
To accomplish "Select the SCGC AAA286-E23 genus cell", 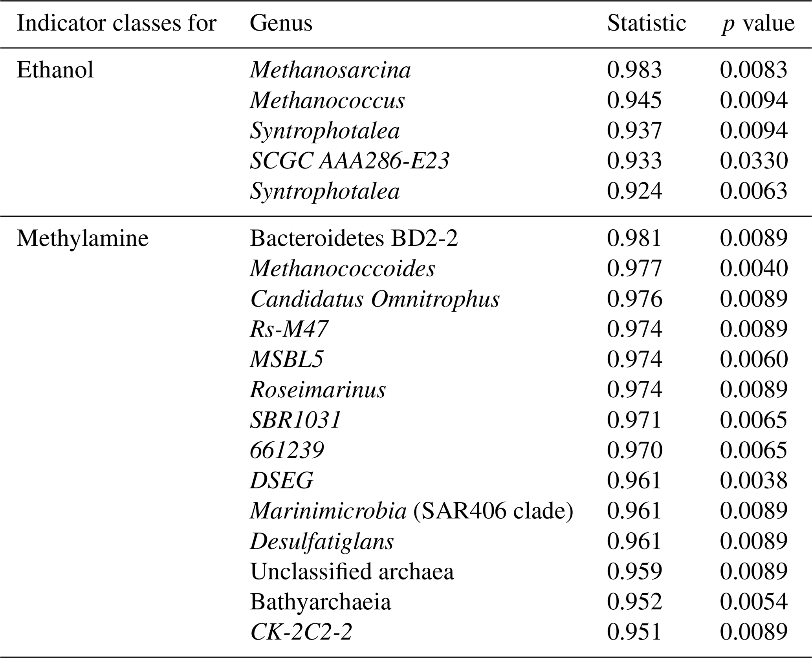I will 350,161.
